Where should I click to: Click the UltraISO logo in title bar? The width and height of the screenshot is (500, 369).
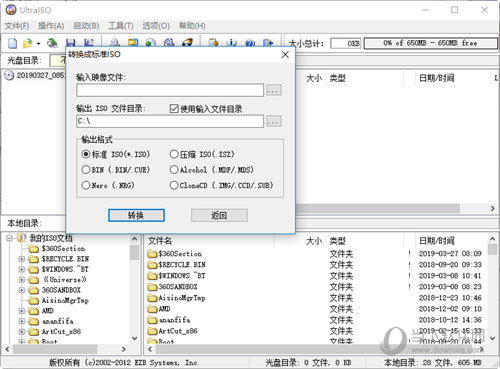[11, 10]
